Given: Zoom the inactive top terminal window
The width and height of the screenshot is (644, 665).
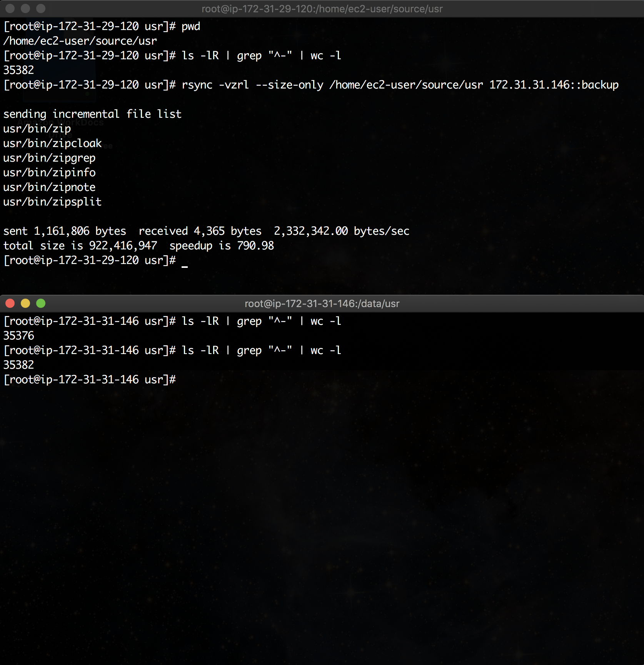Looking at the screenshot, I should [41, 8].
